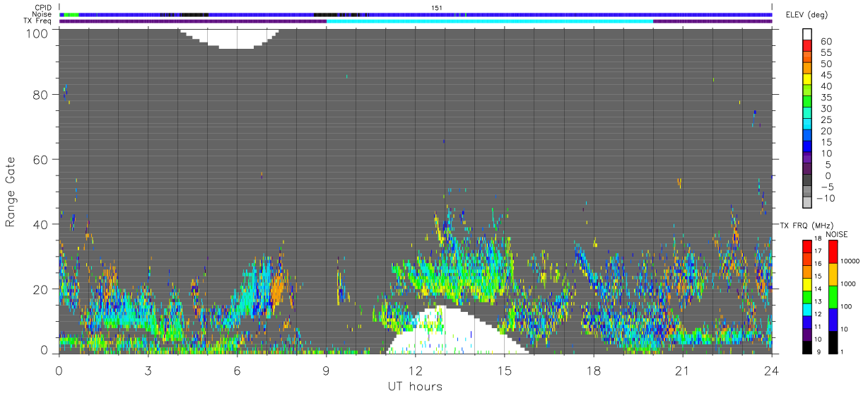Click the red TX FRQ swatch between 17 and 18
This screenshot has height=401, width=868.
[x=807, y=245]
